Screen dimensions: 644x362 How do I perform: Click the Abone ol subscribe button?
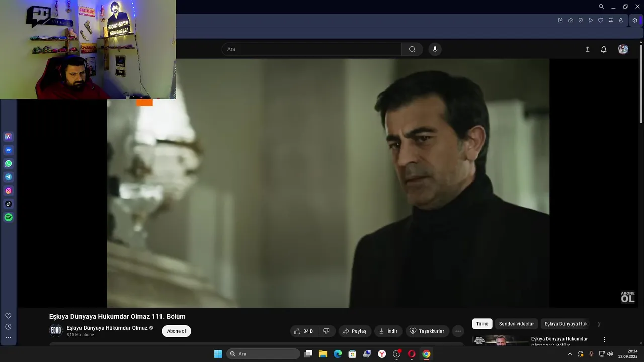(176, 331)
